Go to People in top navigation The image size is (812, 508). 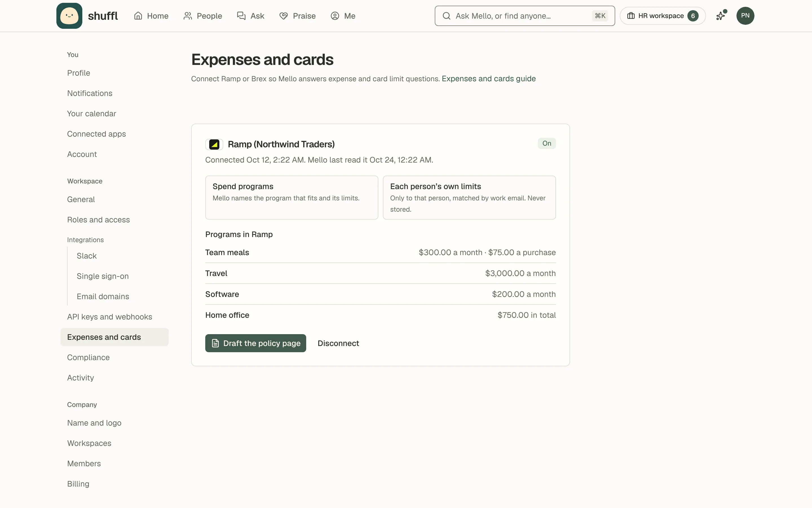tap(203, 16)
